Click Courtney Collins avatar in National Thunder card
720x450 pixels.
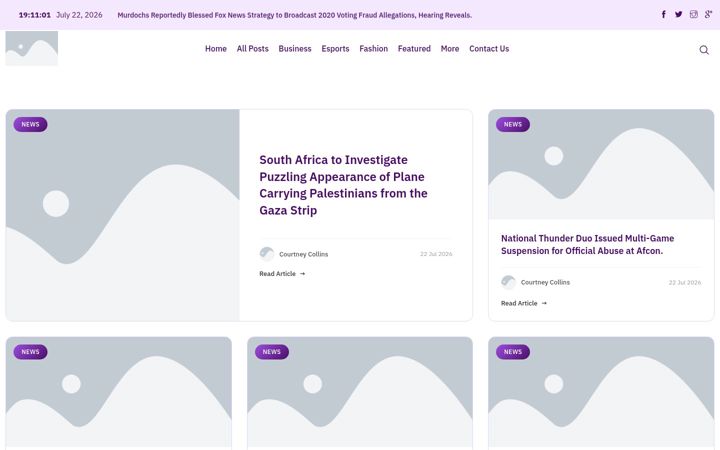pos(508,282)
